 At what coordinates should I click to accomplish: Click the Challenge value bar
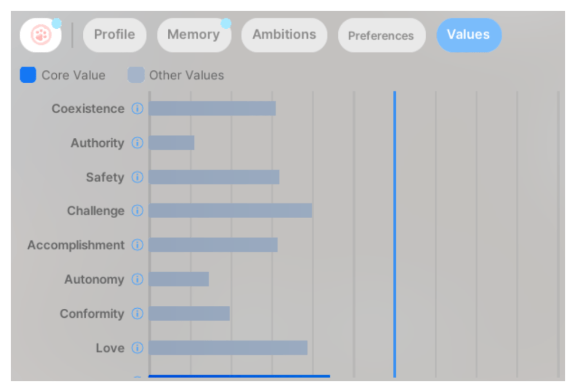230,211
